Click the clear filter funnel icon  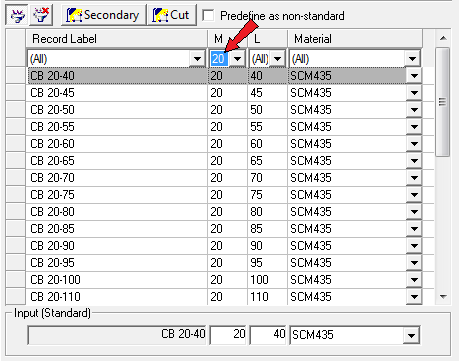coord(41,15)
